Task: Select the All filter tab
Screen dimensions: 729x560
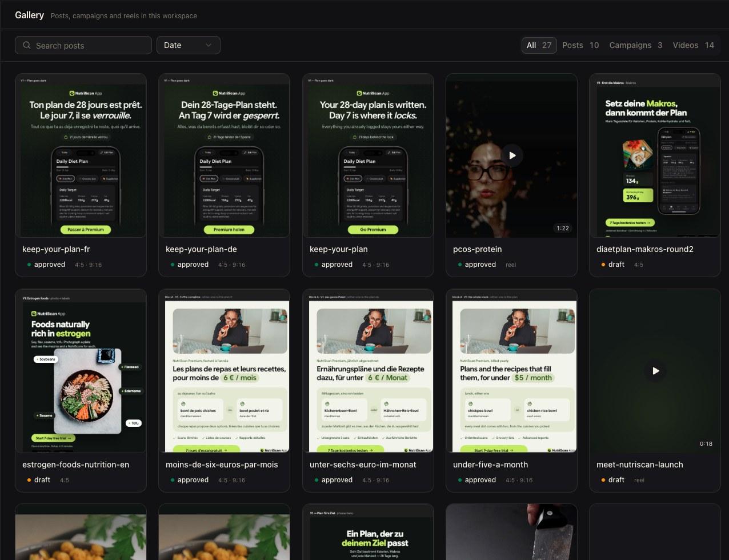Action: (x=539, y=45)
